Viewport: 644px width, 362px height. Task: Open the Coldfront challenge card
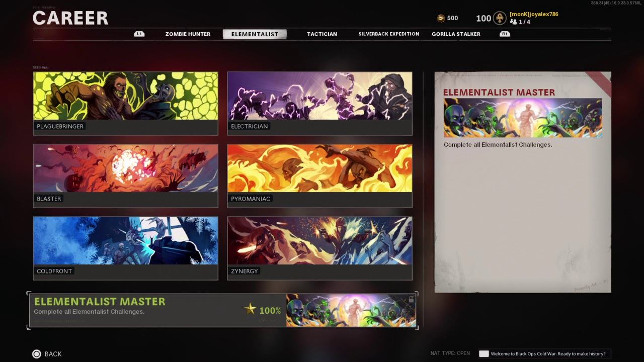click(x=125, y=248)
